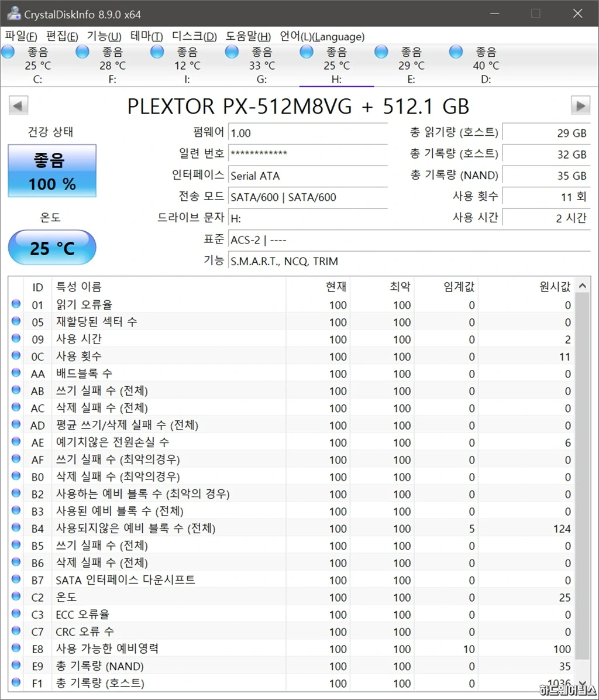599x700 pixels.
Task: Click status icon for attribute F1 총 기록량 (호스트)
Action: pos(16,682)
